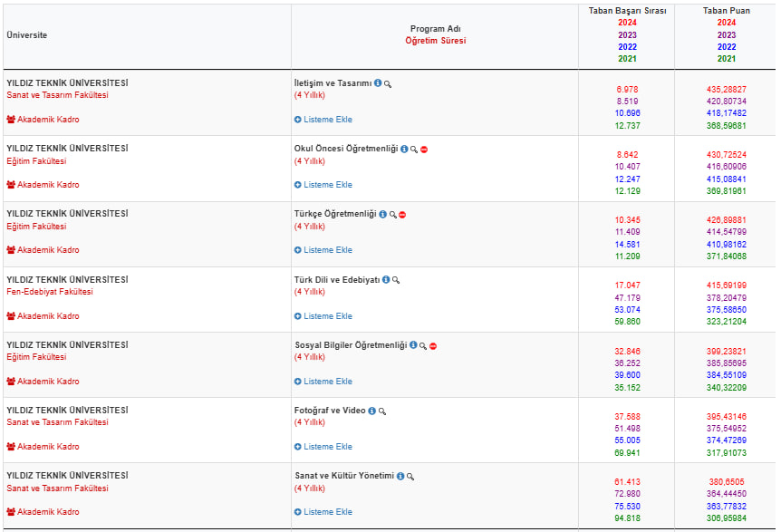Click Taban Başarı Sırası column header
Viewport: 781px width, 532px height.
[627, 11]
